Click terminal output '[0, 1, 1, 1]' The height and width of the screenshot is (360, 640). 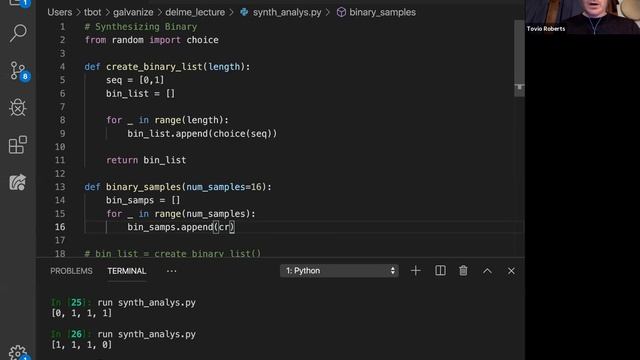coord(81,313)
